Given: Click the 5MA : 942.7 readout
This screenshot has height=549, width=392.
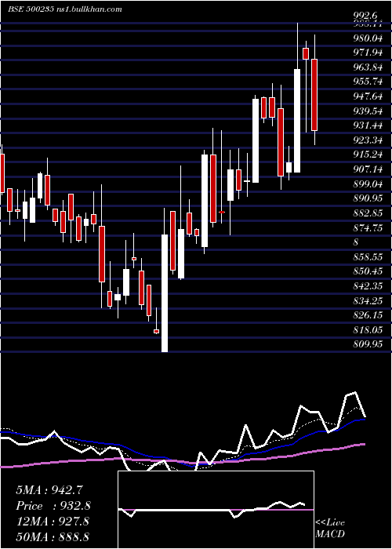Looking at the screenshot, I should (49, 490).
